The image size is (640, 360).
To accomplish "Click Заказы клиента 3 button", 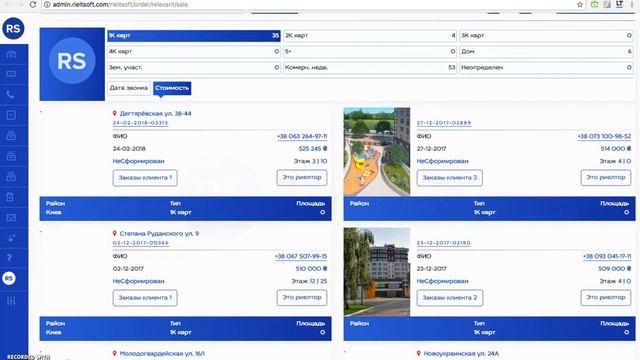I will [x=449, y=178].
